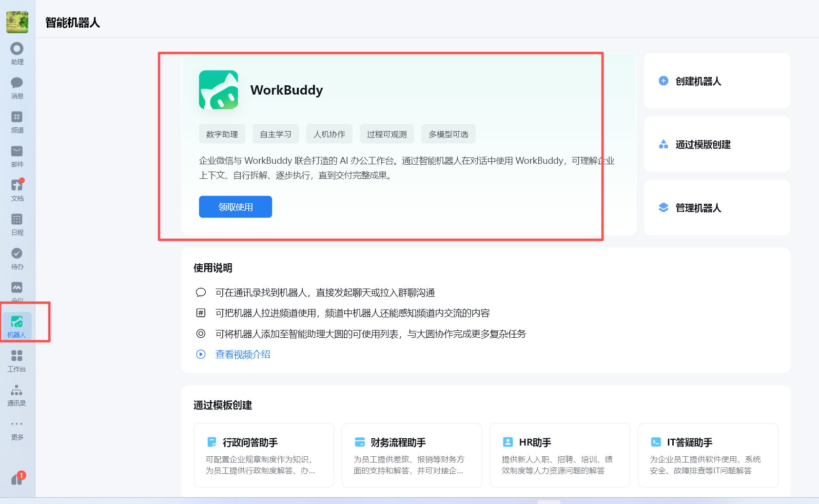Select 财务流程助手 template card
Screen dimensions: 819x504
point(412,455)
